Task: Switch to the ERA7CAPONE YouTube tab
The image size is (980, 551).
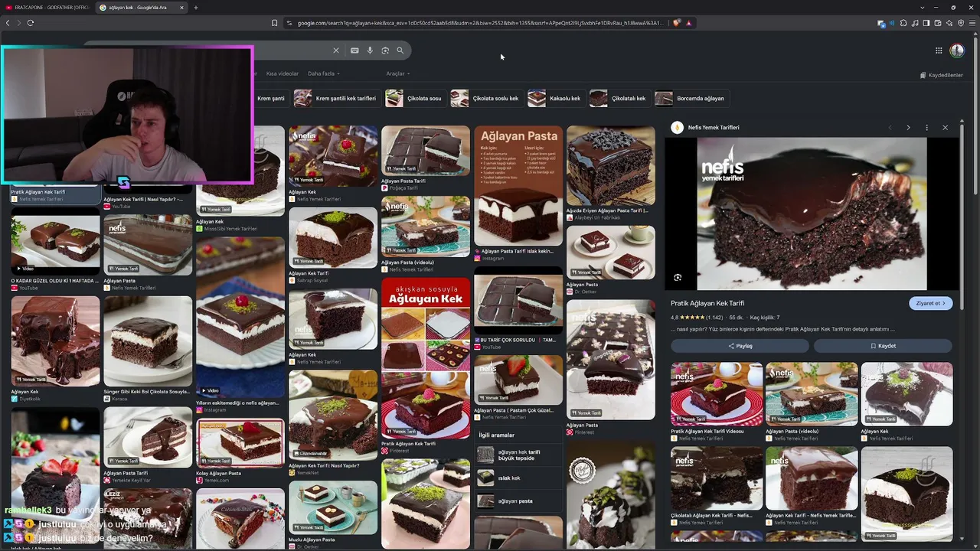Action: point(47,8)
